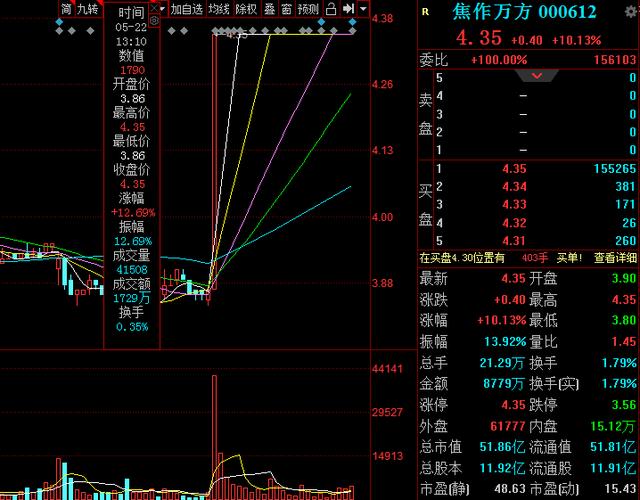Open settings gear on data tooltip panel

154,20
